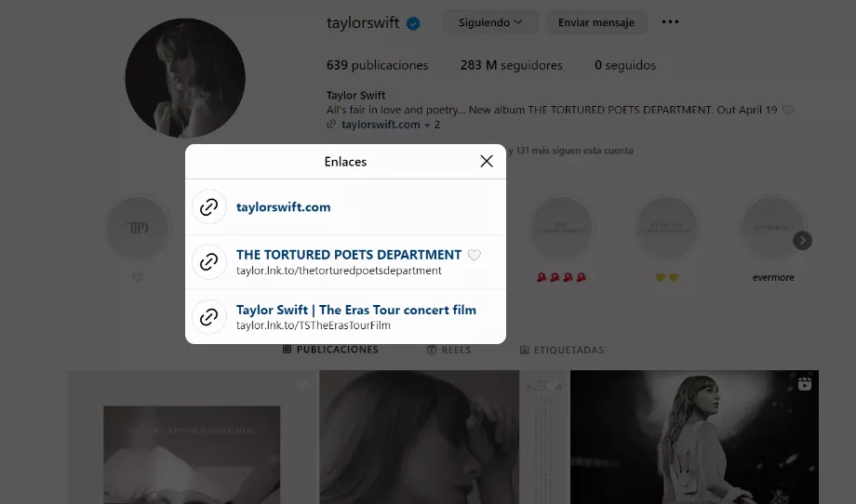
Task: Click the taylorswift username heading
Action: [x=363, y=23]
